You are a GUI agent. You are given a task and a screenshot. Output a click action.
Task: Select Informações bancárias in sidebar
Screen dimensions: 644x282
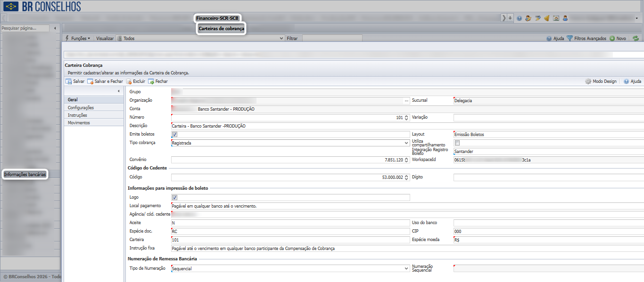pyautogui.click(x=25, y=175)
